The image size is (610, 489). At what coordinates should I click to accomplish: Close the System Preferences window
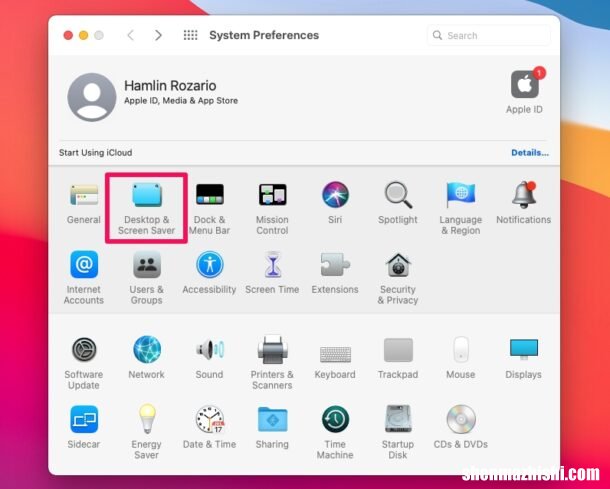[68, 35]
